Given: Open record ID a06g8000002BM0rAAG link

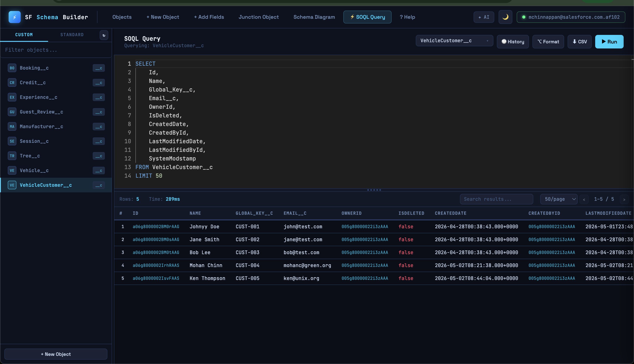Looking at the screenshot, I should click(x=156, y=227).
